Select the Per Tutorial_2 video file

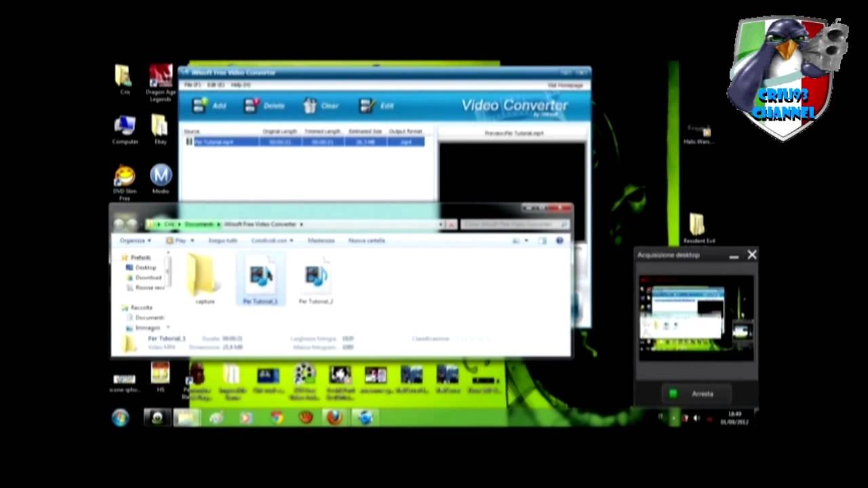[x=316, y=279]
